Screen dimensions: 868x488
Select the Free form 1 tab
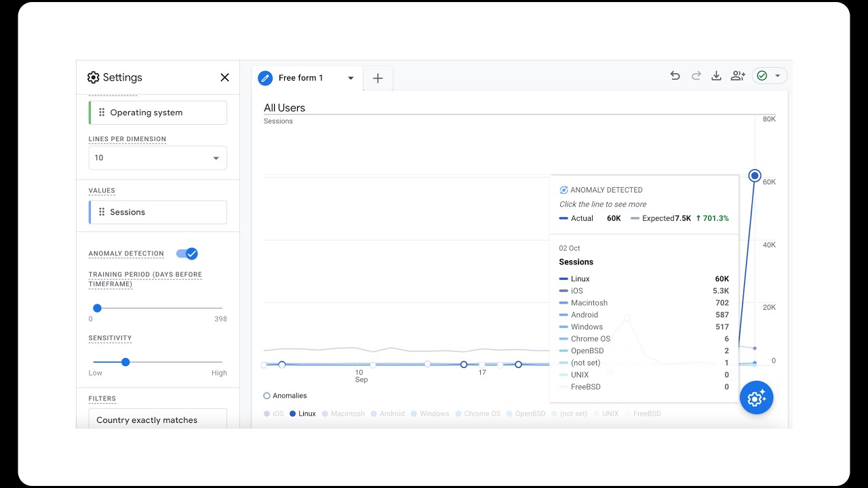[x=307, y=78]
